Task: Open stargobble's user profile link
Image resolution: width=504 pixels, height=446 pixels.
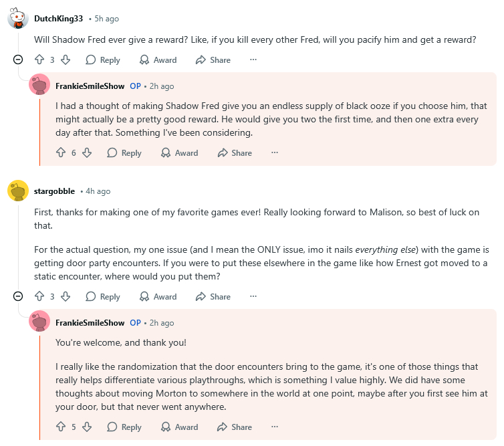Action: [54, 191]
